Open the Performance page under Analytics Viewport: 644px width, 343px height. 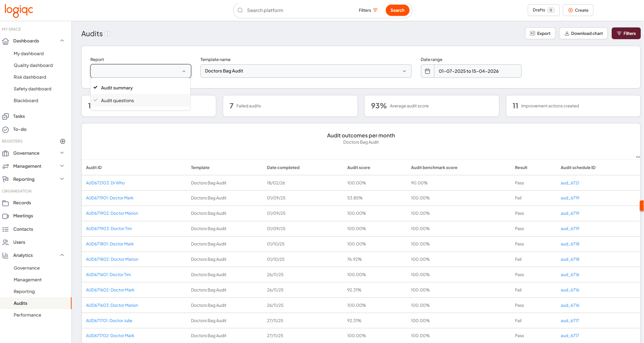27,315
